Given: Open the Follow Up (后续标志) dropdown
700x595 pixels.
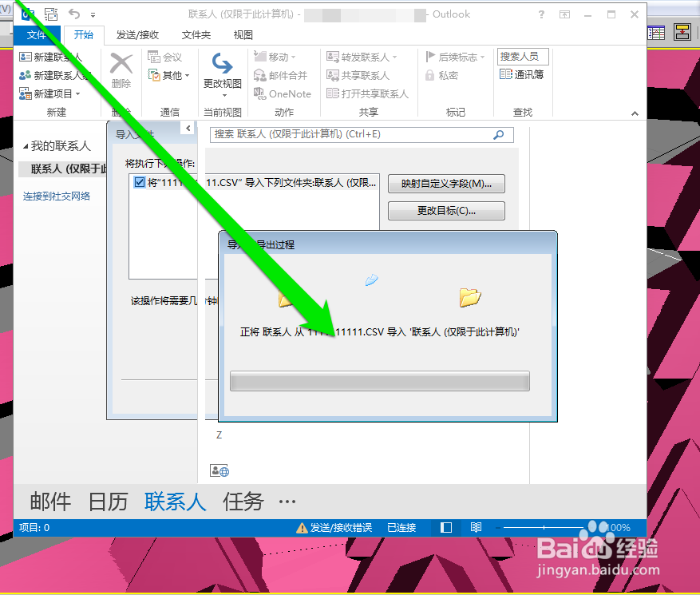Looking at the screenshot, I should pyautogui.click(x=455, y=58).
